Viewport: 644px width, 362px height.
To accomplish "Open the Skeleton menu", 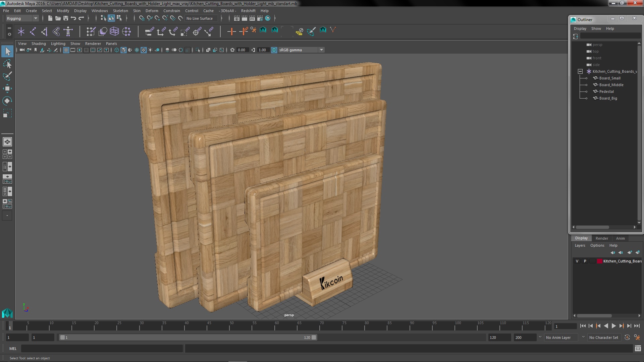I will click(120, 11).
